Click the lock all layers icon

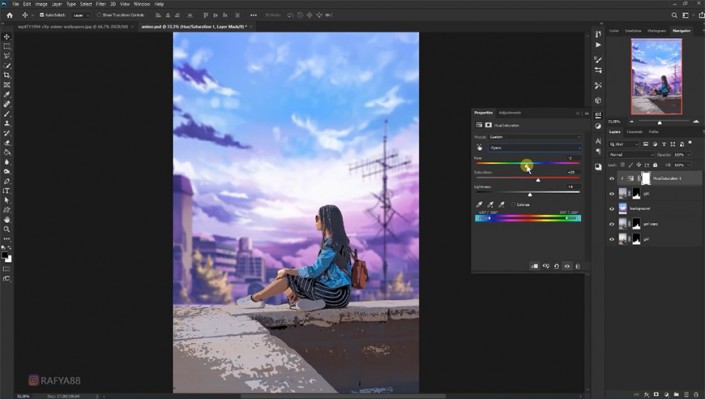coord(655,165)
